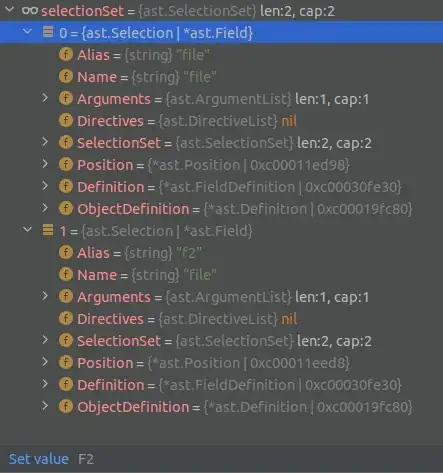
Task: Click field icon beside Directives in element 1
Action: 66,318
